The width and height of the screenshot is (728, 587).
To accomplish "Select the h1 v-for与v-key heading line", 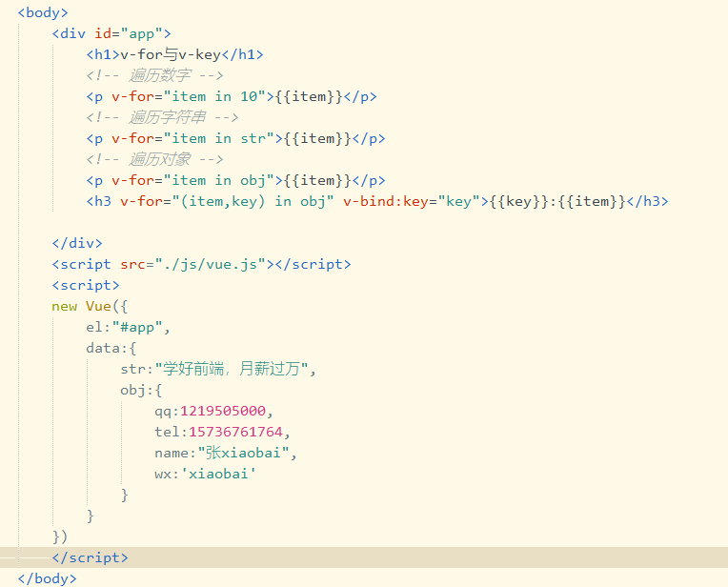I will (174, 55).
